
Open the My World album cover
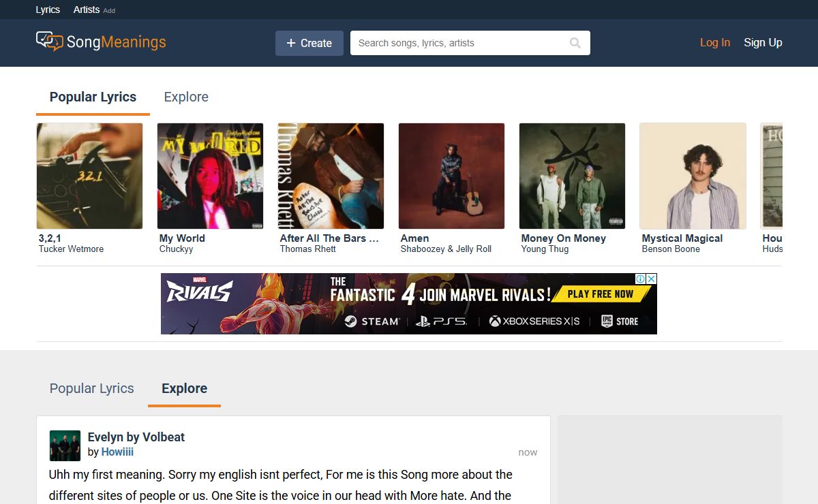coord(210,176)
